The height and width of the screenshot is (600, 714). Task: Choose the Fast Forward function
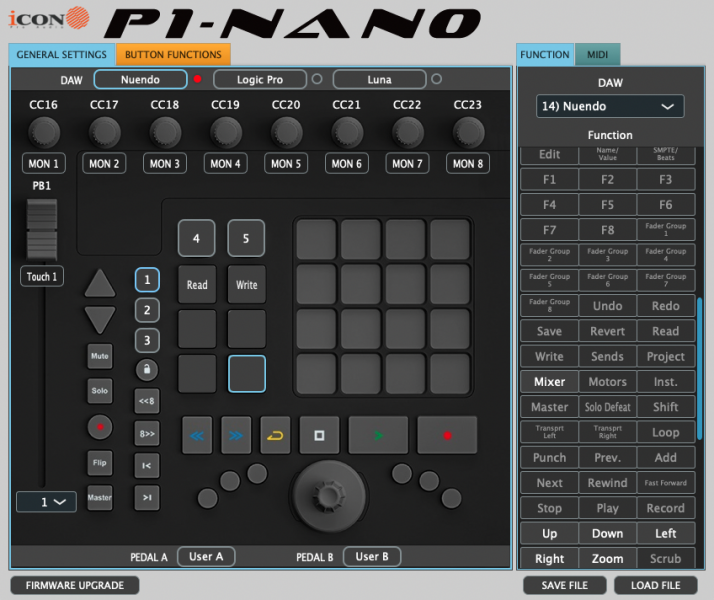[666, 483]
